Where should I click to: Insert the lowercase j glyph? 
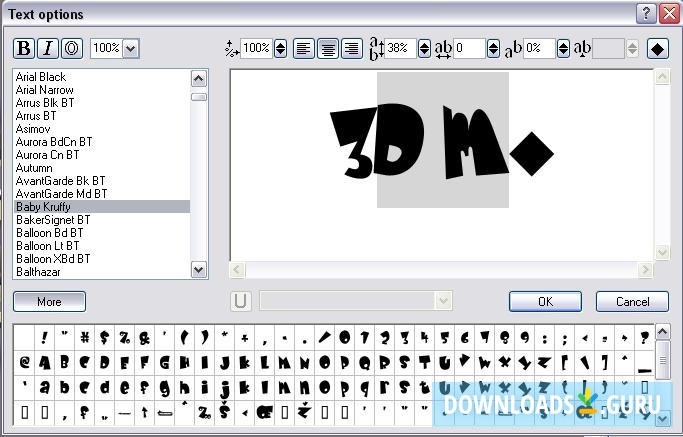pyautogui.click(x=224, y=387)
